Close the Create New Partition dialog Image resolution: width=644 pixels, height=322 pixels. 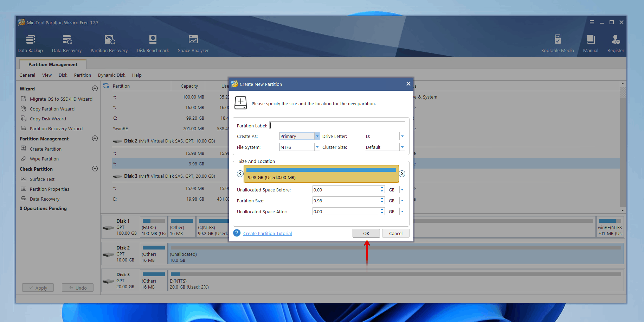pos(408,84)
